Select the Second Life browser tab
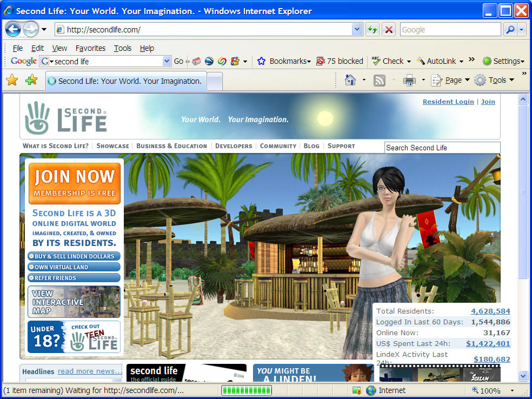The width and height of the screenshot is (532, 399). [126, 81]
